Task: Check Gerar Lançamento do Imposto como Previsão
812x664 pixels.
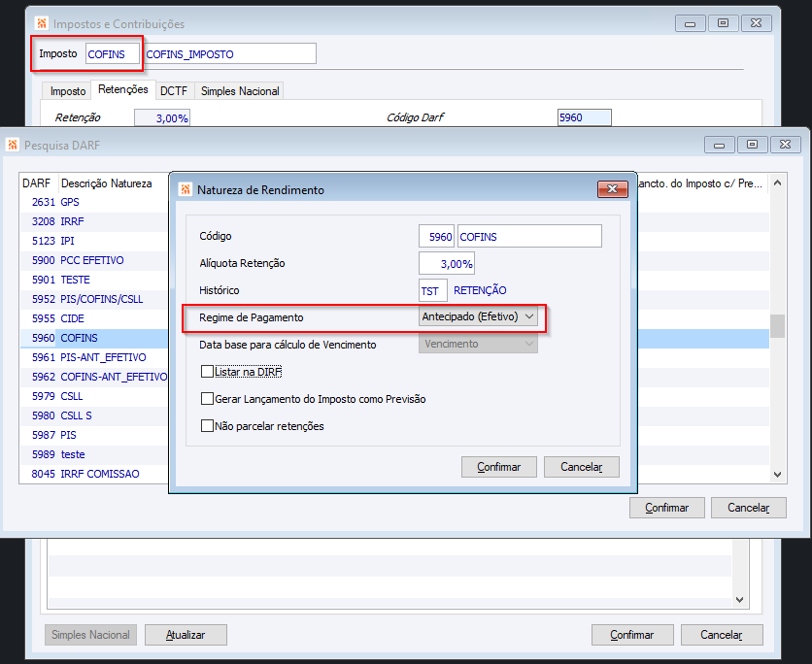Action: pyautogui.click(x=207, y=399)
